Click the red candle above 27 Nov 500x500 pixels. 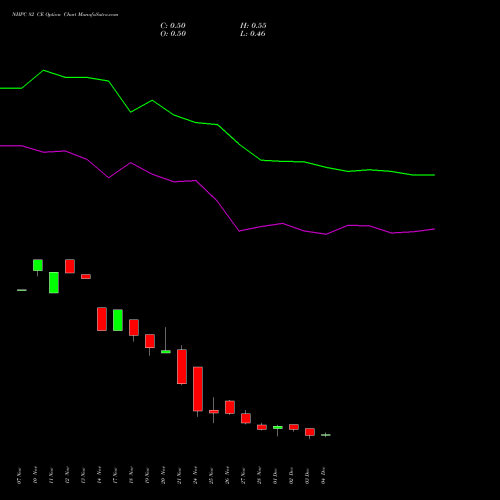coord(246,418)
